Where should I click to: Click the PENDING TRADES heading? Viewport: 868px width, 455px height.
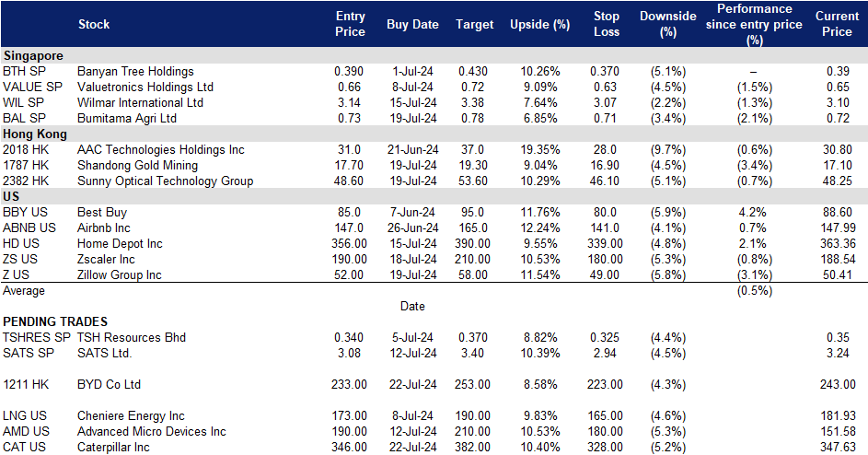pyautogui.click(x=55, y=321)
